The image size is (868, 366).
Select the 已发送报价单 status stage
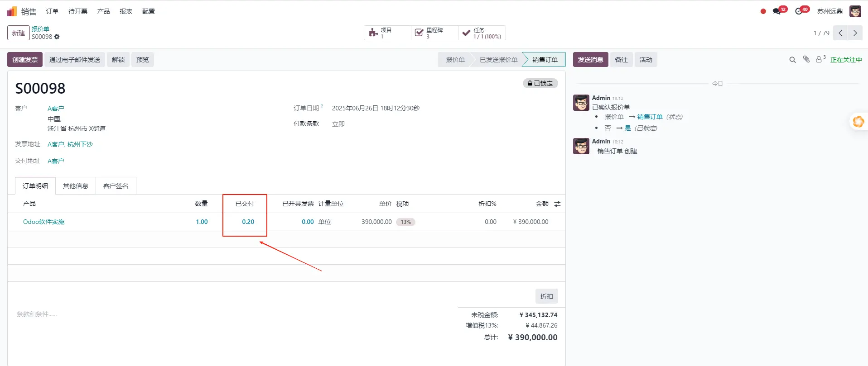[498, 60]
